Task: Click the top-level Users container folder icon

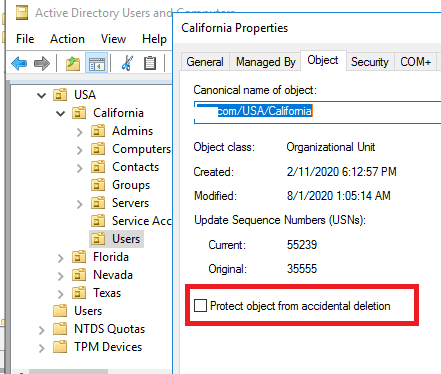Action: click(60, 311)
